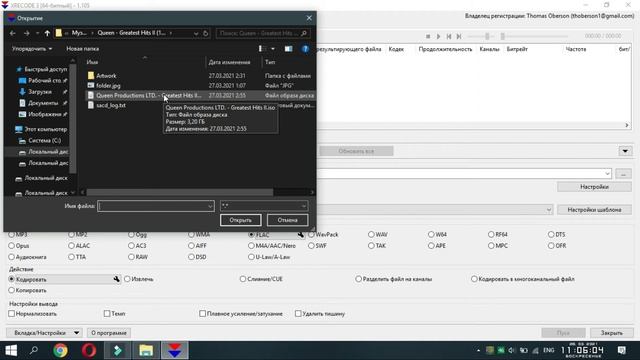This screenshot has width=640, height=360.
Task: Select ALAC output format
Action: (79, 246)
